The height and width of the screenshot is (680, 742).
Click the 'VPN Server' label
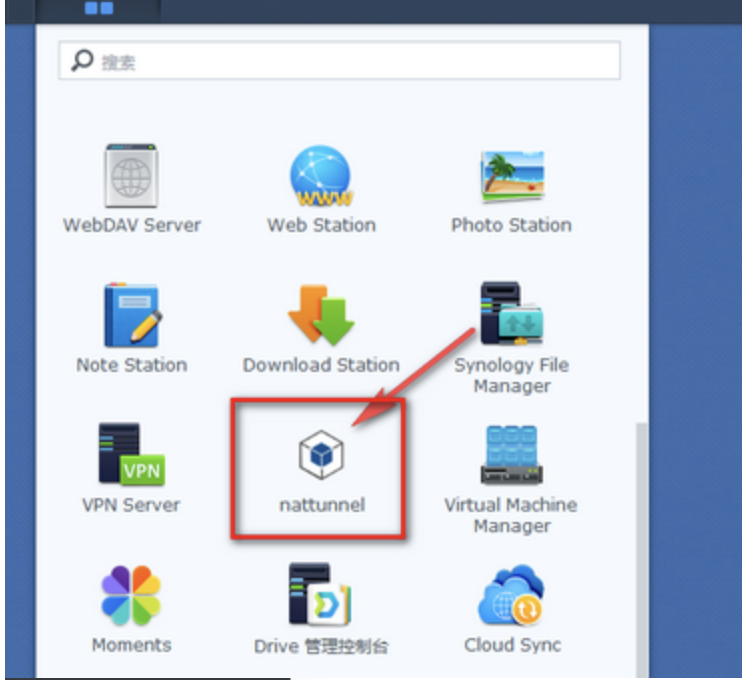[131, 505]
